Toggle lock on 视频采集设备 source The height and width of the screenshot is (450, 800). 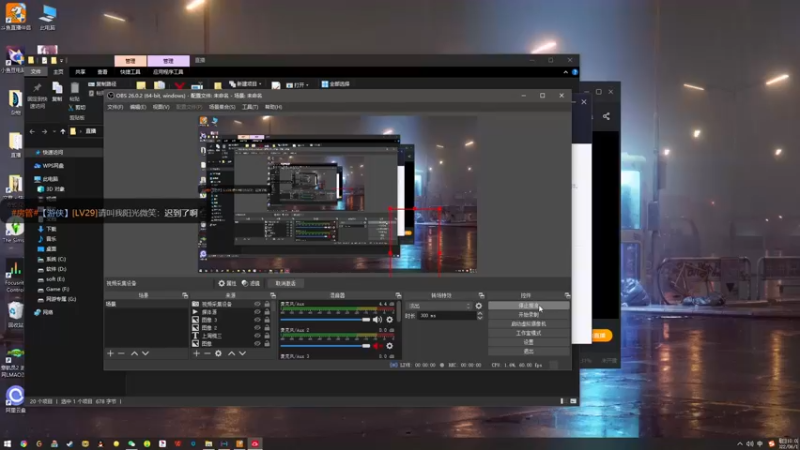click(267, 304)
